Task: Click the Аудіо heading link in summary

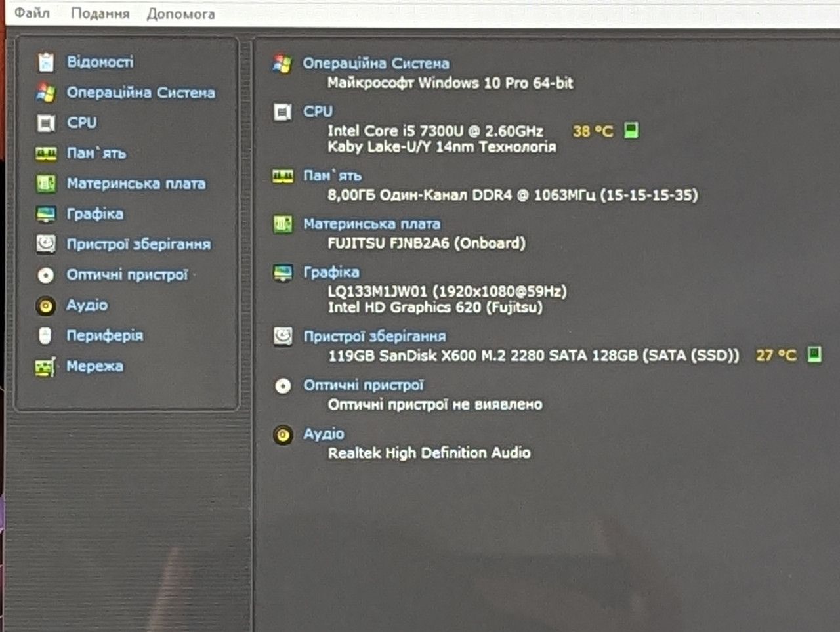Action: coord(324,434)
